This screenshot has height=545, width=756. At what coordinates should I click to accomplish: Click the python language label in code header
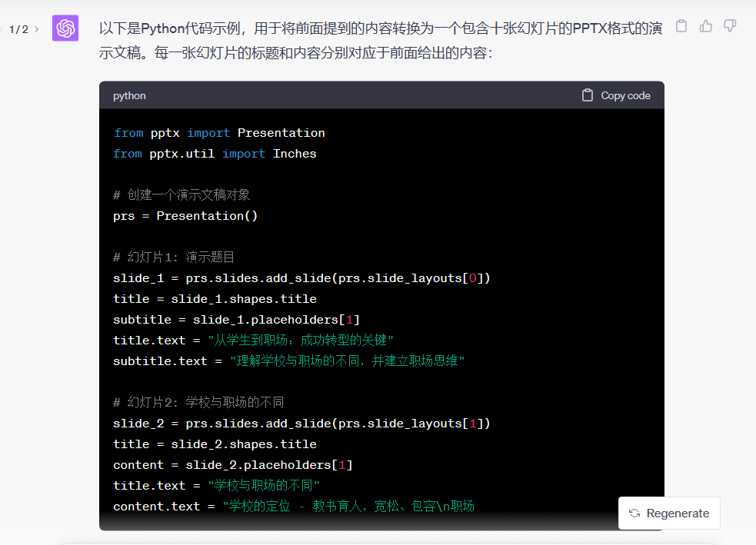pyautogui.click(x=129, y=95)
